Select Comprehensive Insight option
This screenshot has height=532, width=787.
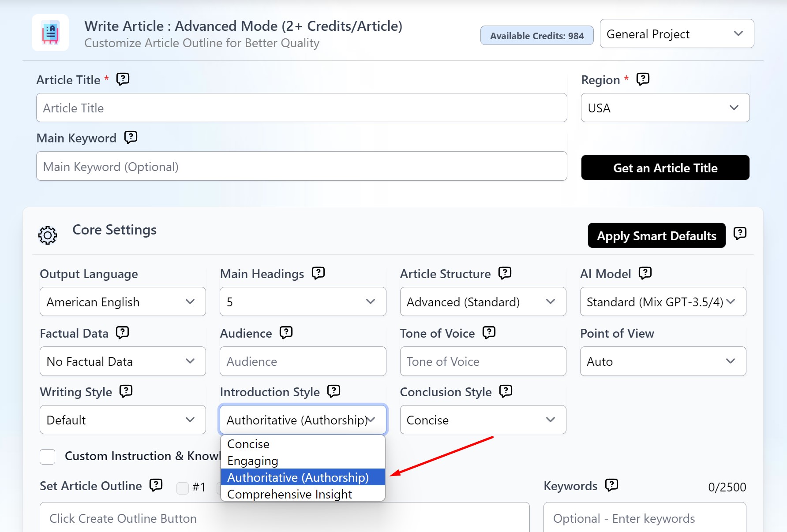[x=303, y=494]
